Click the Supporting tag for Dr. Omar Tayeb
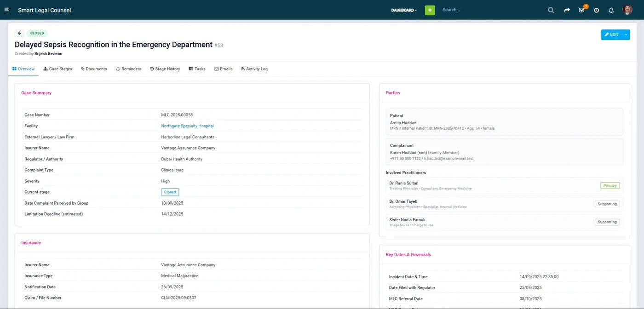Image resolution: width=644 pixels, height=309 pixels. 607,204
